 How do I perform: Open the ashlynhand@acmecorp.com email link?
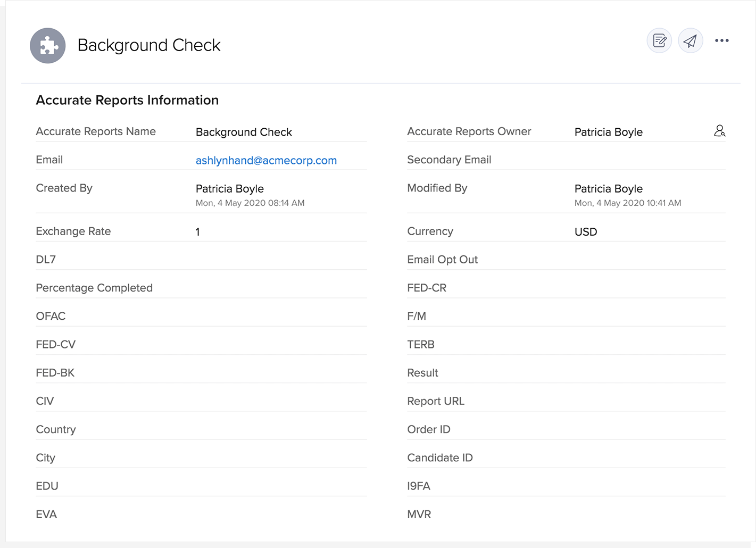point(266,160)
